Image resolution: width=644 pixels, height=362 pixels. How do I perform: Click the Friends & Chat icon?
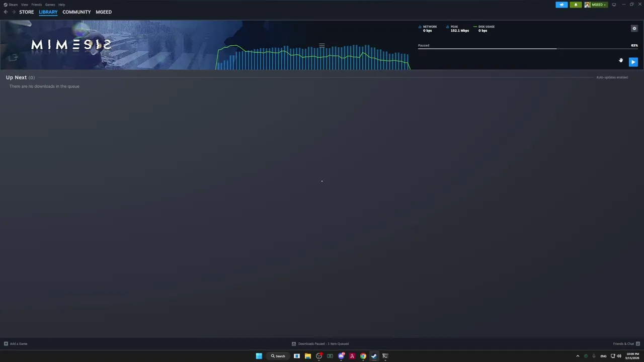[638, 344]
